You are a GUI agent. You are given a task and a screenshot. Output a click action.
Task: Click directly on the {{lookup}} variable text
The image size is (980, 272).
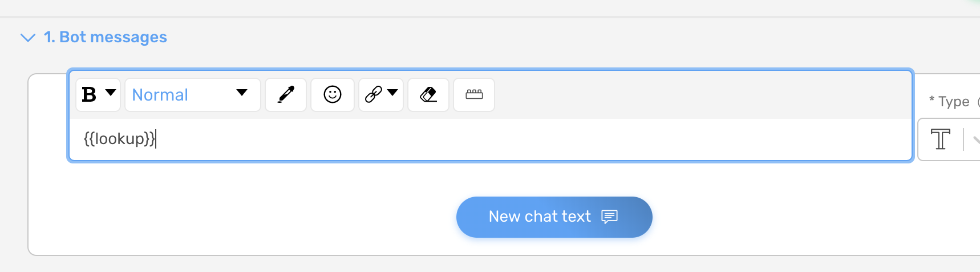(119, 139)
